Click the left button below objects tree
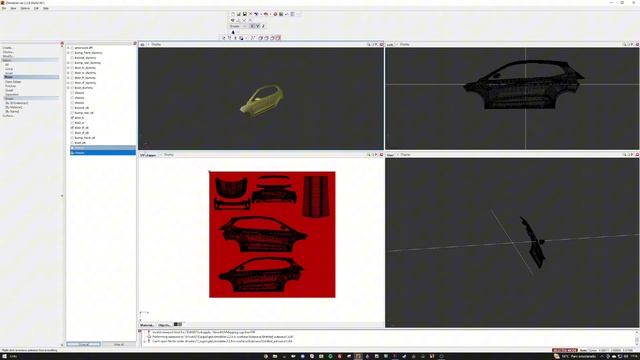Viewport: 640px width, 360px height. click(84, 344)
